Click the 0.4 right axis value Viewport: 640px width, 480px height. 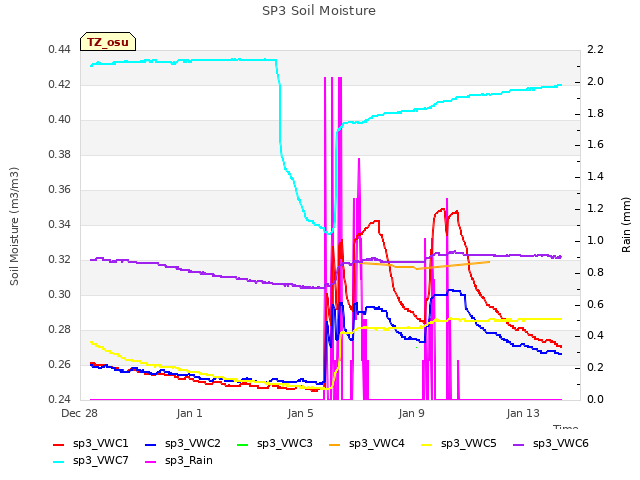pyautogui.click(x=595, y=336)
